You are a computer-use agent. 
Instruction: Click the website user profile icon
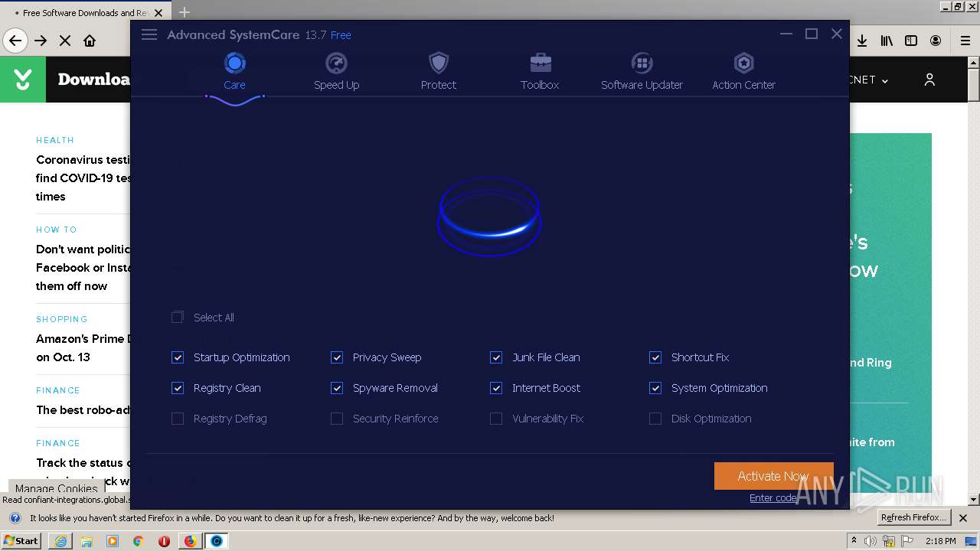coord(929,80)
